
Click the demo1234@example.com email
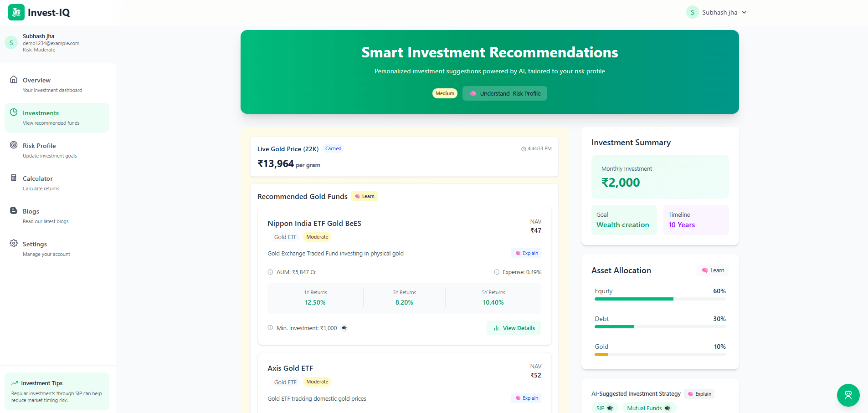51,43
